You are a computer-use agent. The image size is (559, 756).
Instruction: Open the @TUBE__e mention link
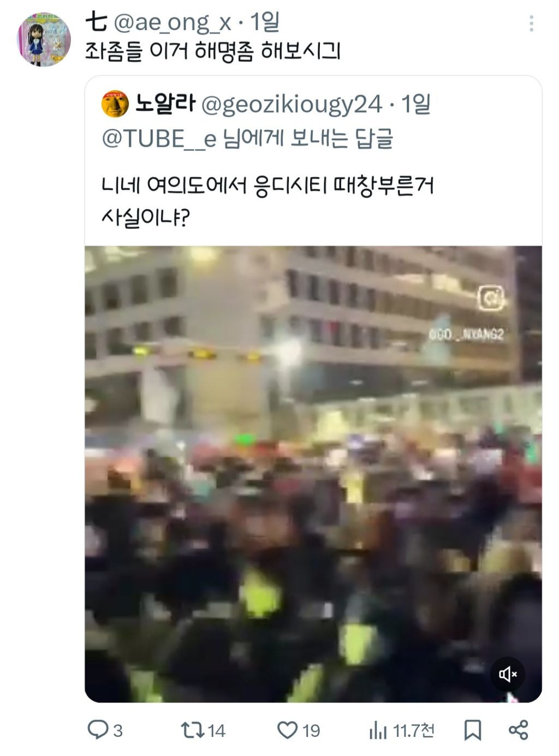[159, 139]
